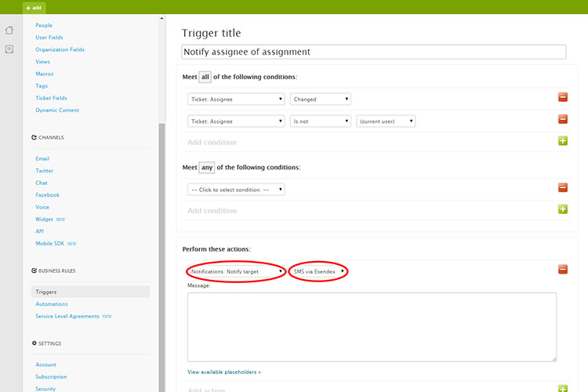Add a new 'all' condition with green plus
This screenshot has width=588, height=392.
[x=562, y=141]
